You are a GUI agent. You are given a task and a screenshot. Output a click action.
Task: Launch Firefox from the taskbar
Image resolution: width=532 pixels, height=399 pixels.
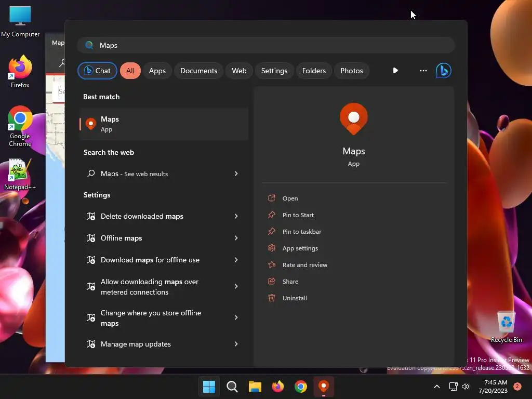(x=278, y=387)
